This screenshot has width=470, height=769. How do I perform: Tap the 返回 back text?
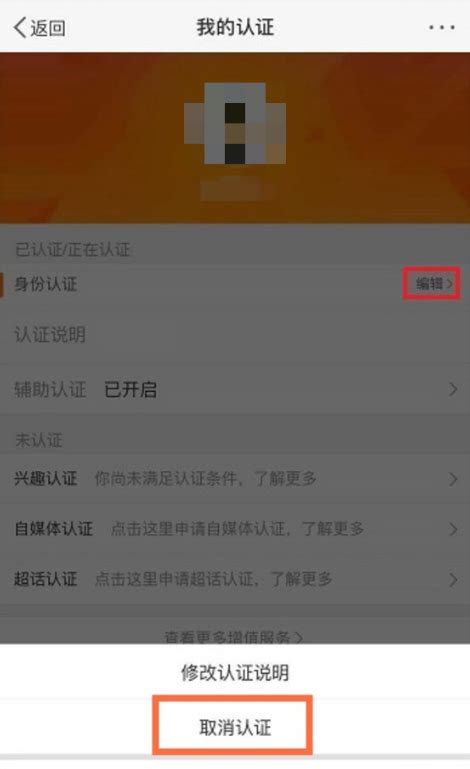tap(48, 28)
